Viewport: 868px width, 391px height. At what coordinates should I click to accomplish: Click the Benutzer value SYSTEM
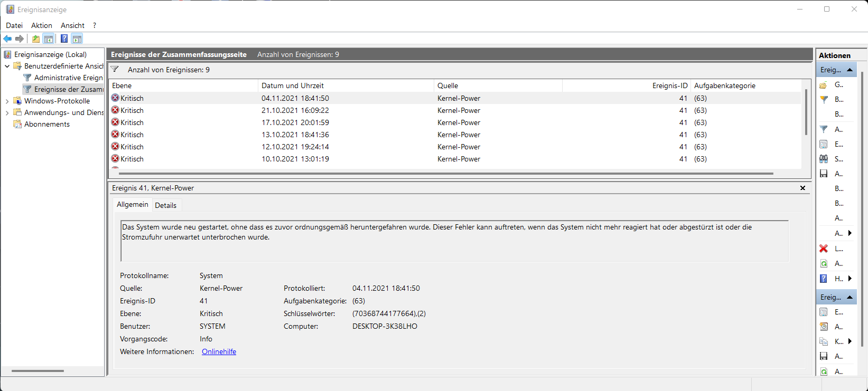pyautogui.click(x=212, y=326)
